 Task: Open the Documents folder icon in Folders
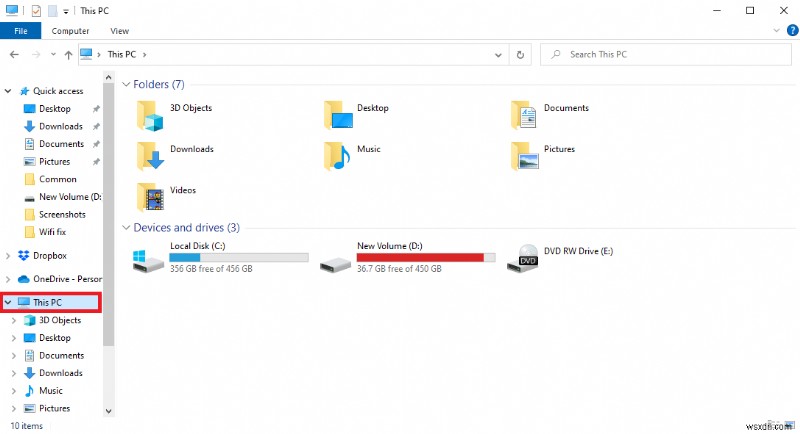coord(524,115)
